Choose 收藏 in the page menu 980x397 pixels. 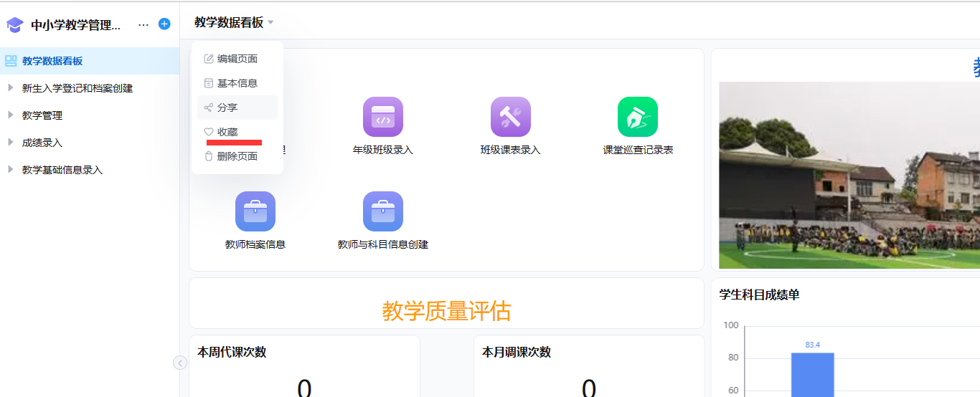pyautogui.click(x=237, y=132)
